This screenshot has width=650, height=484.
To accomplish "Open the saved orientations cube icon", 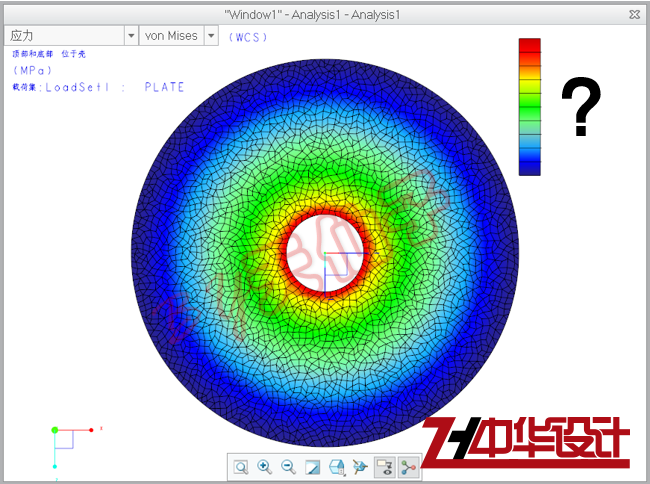I will (337, 467).
